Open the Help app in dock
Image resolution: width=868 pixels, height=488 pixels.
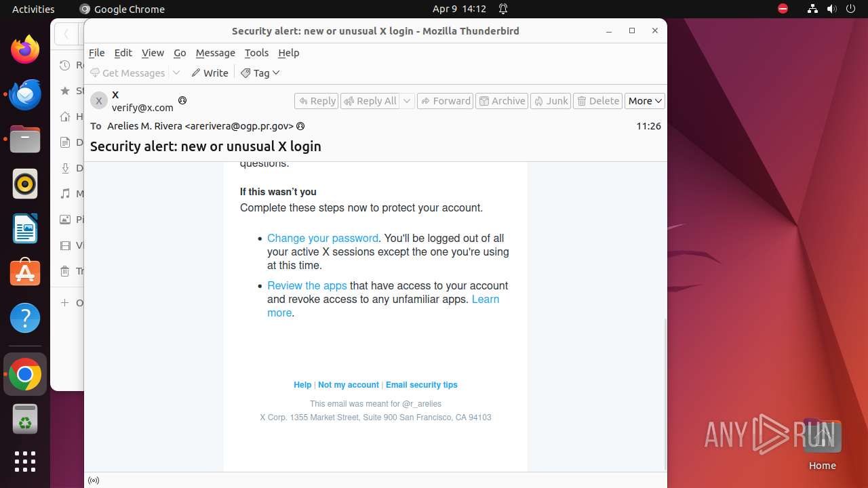coord(25,318)
